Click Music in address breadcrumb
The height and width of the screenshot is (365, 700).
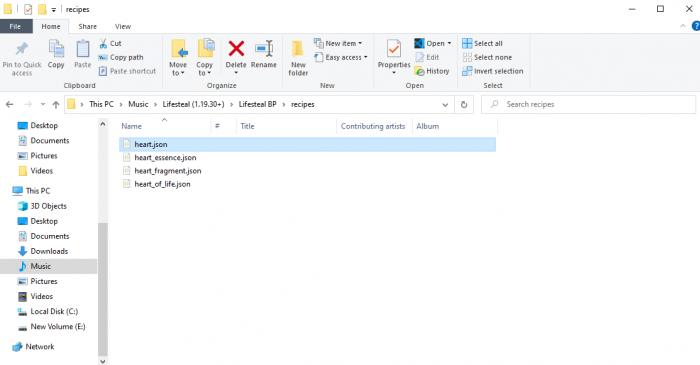point(138,104)
